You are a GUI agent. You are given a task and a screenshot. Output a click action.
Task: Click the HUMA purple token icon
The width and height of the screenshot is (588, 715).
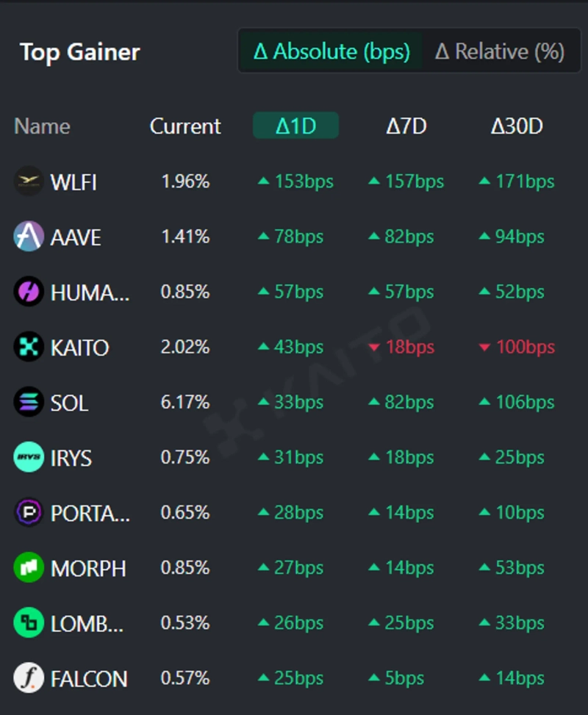(x=29, y=292)
